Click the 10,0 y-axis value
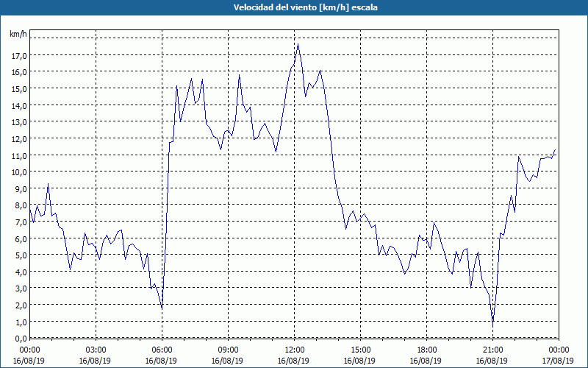Image resolution: width=588 pixels, height=368 pixels. [x=19, y=172]
